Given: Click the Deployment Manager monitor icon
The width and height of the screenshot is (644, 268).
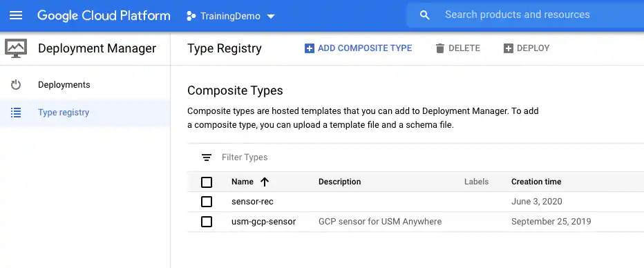Looking at the screenshot, I should 16,48.
